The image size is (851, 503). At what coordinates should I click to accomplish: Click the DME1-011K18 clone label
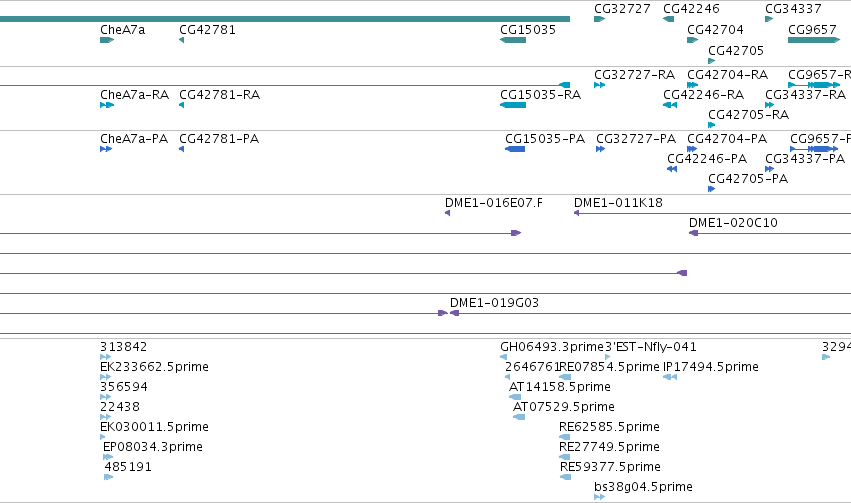(618, 203)
